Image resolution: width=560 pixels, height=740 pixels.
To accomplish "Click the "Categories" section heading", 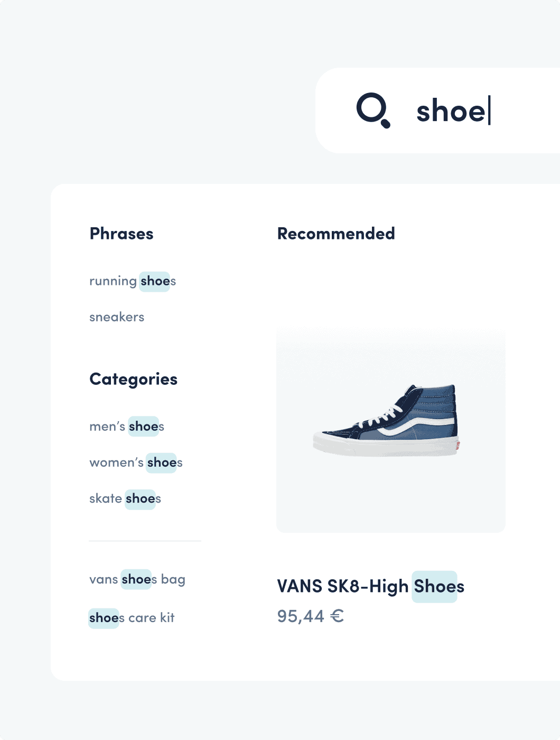I will (x=134, y=379).
